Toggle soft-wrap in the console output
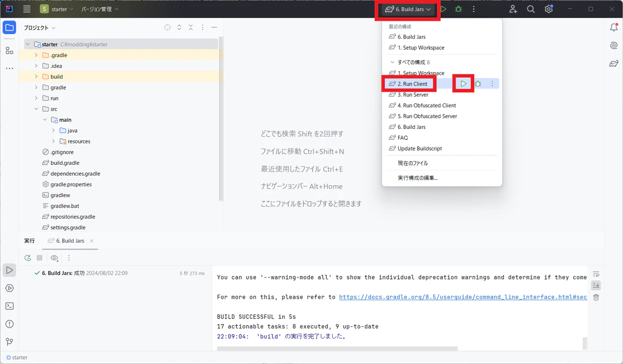The height and width of the screenshot is (364, 623). [x=596, y=274]
